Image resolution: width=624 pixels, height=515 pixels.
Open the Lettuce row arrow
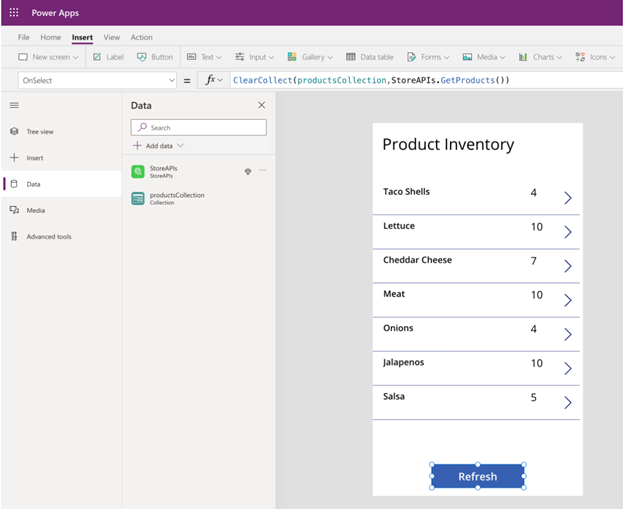coord(568,232)
